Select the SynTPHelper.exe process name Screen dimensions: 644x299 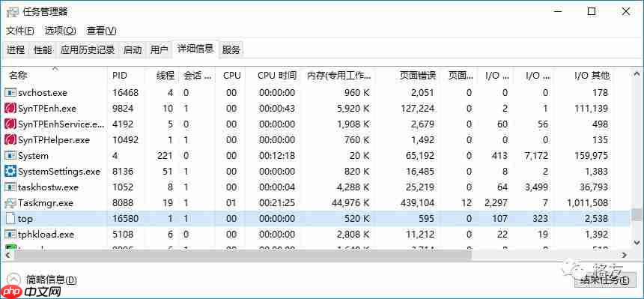pyautogui.click(x=53, y=140)
